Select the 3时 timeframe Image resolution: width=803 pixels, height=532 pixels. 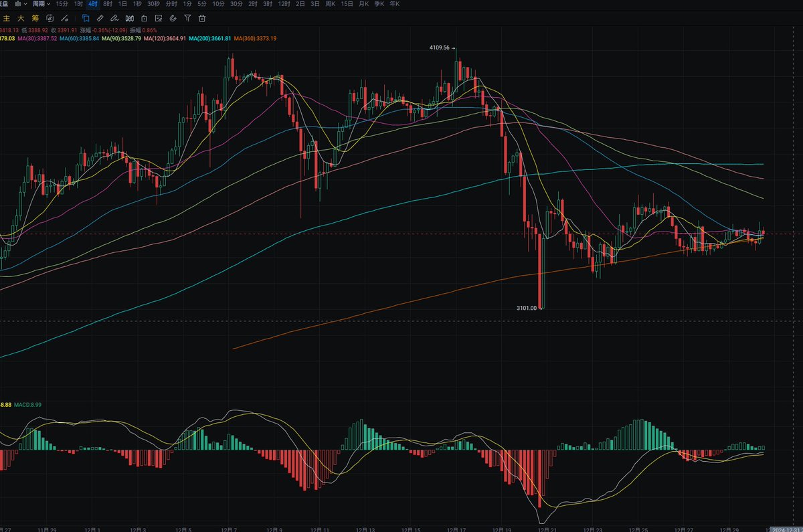(268, 4)
